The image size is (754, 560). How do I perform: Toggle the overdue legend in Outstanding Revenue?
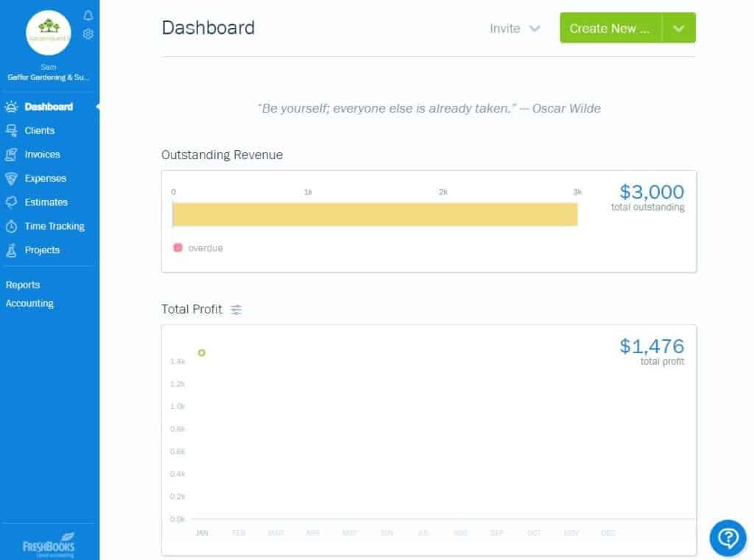(177, 248)
